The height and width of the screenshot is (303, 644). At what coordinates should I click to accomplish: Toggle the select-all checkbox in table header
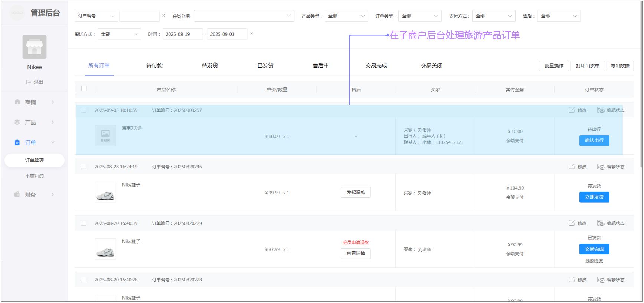click(84, 88)
